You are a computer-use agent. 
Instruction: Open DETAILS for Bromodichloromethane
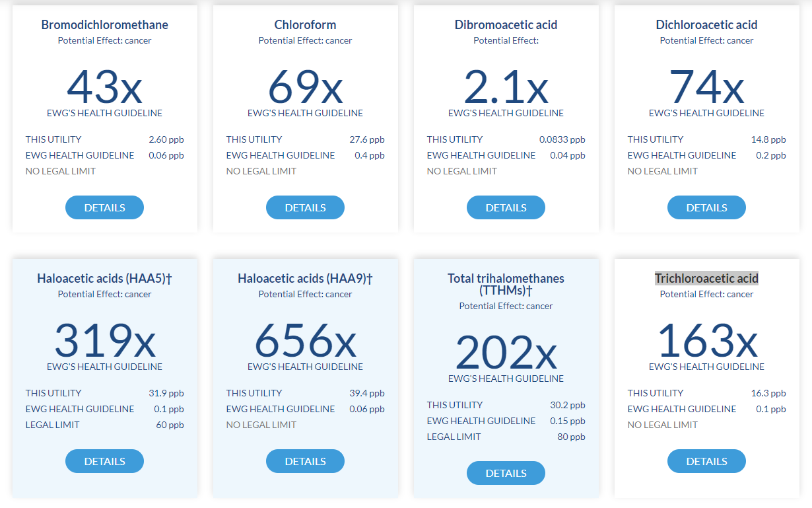point(104,207)
